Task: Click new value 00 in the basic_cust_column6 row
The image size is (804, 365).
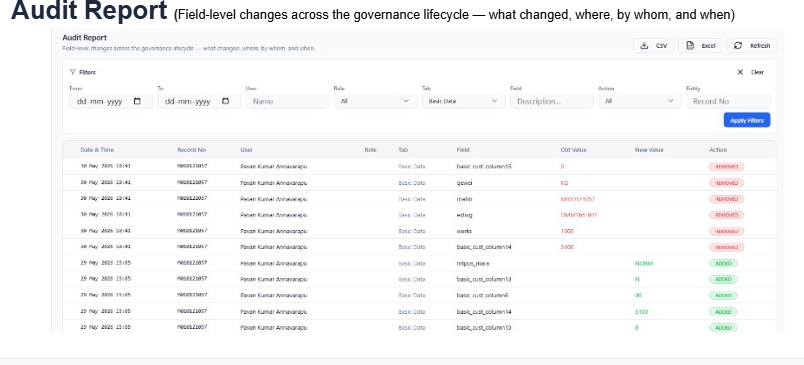Action: (x=638, y=296)
